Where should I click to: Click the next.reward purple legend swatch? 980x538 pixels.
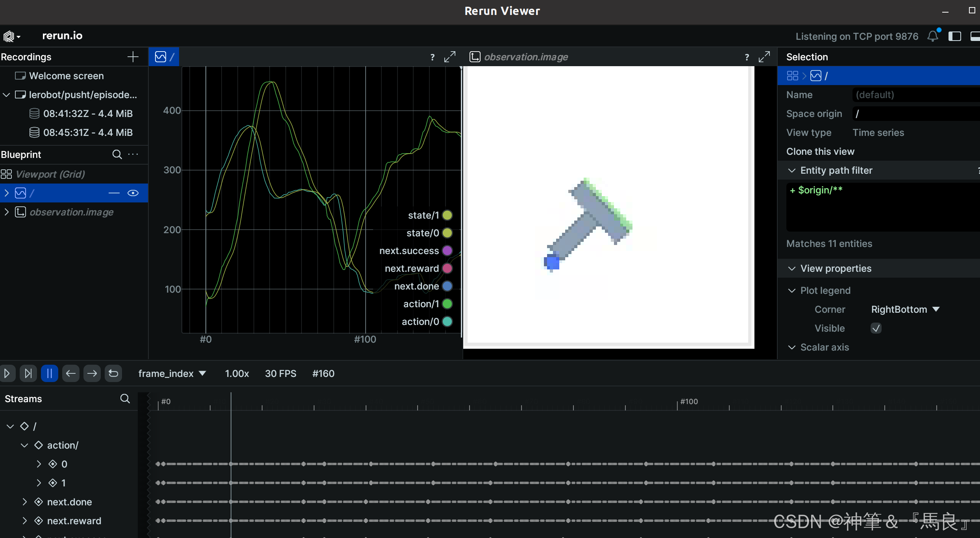(447, 268)
